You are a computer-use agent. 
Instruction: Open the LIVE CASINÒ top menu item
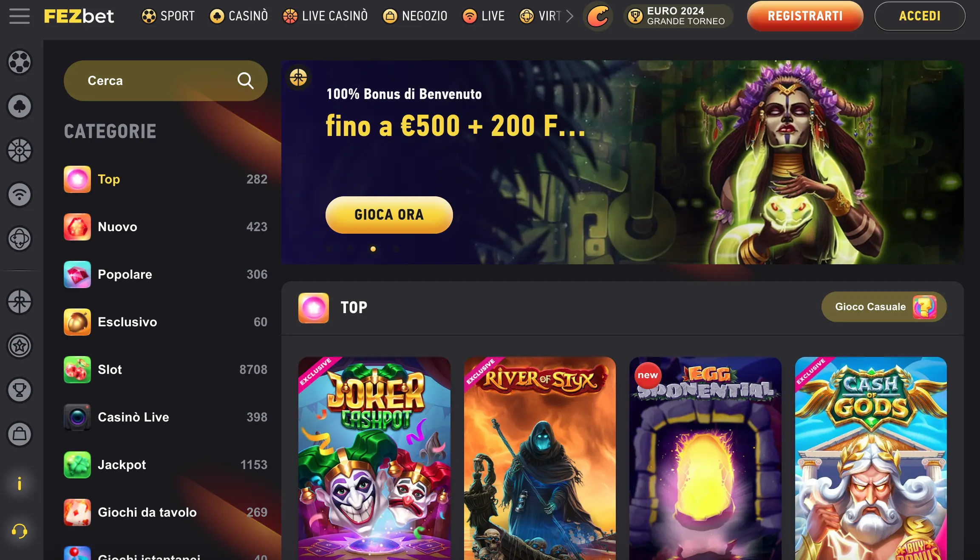tap(325, 16)
